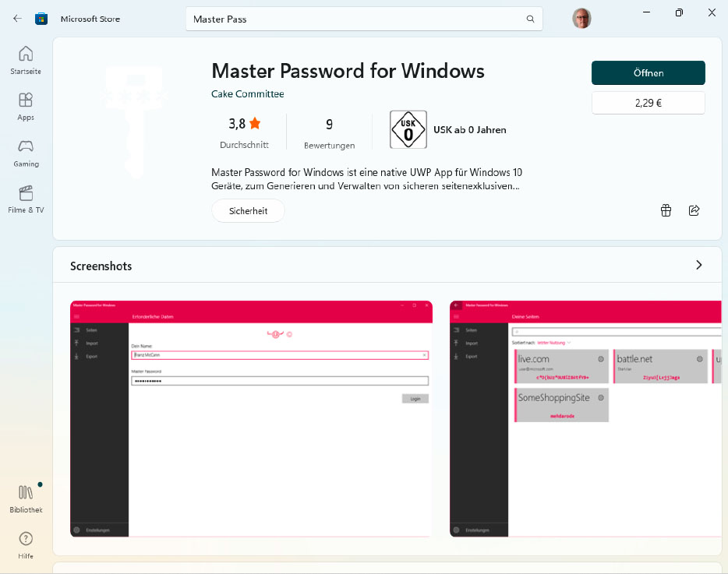This screenshot has width=728, height=574.
Task: Click the Öffnen button
Action: coord(648,73)
